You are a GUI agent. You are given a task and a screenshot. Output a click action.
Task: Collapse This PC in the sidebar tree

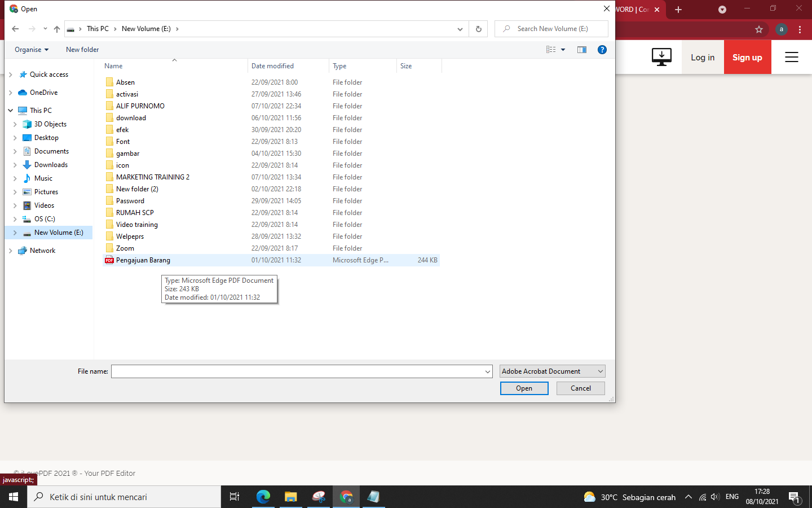click(10, 110)
